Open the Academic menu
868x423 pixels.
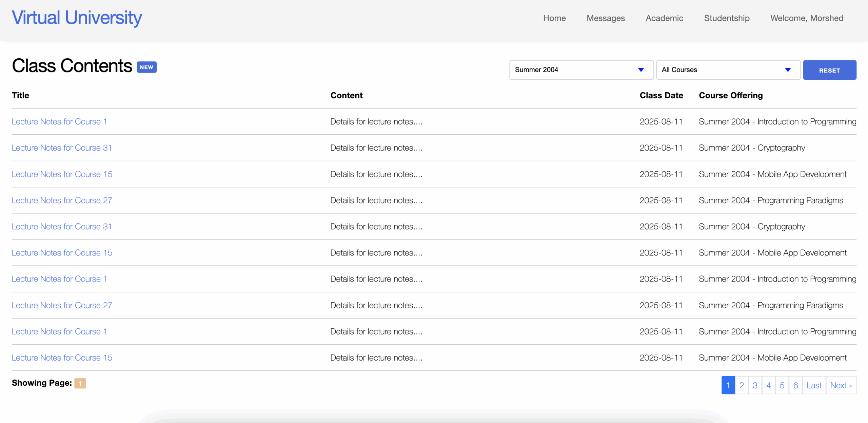(664, 18)
